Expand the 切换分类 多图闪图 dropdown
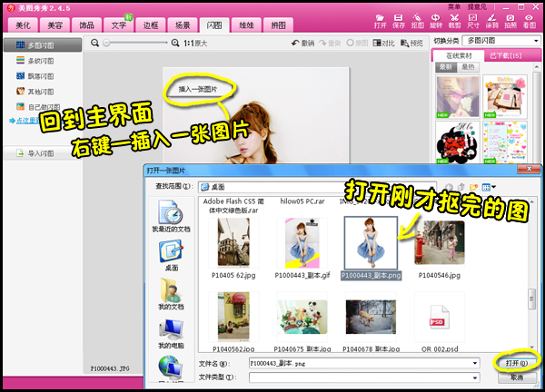Image resolution: width=545 pixels, height=392 pixels. pos(500,41)
